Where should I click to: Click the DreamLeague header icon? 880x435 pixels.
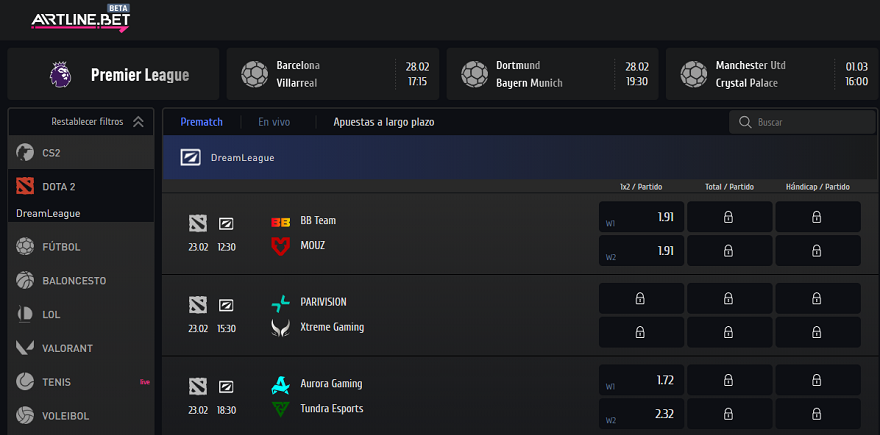(x=190, y=157)
